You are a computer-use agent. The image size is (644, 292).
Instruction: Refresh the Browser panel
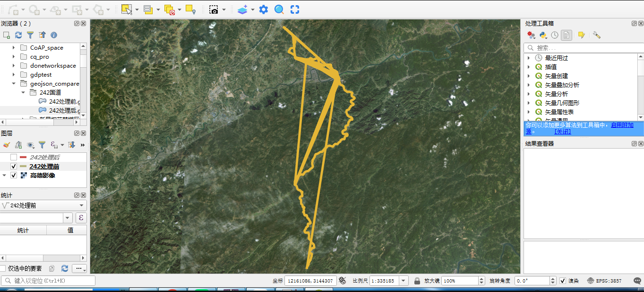tap(18, 35)
